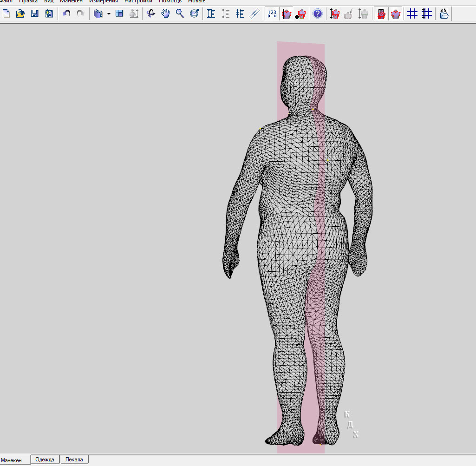Save using the floppy disk icon

(34, 13)
